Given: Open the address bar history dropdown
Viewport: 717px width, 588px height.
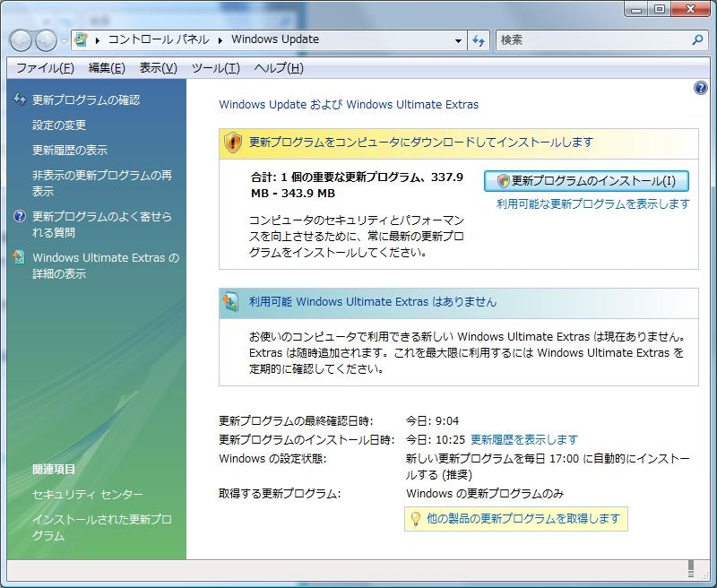Looking at the screenshot, I should tap(458, 40).
